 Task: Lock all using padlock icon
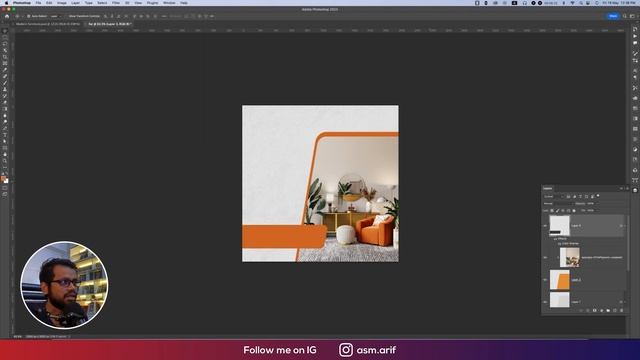574,211
